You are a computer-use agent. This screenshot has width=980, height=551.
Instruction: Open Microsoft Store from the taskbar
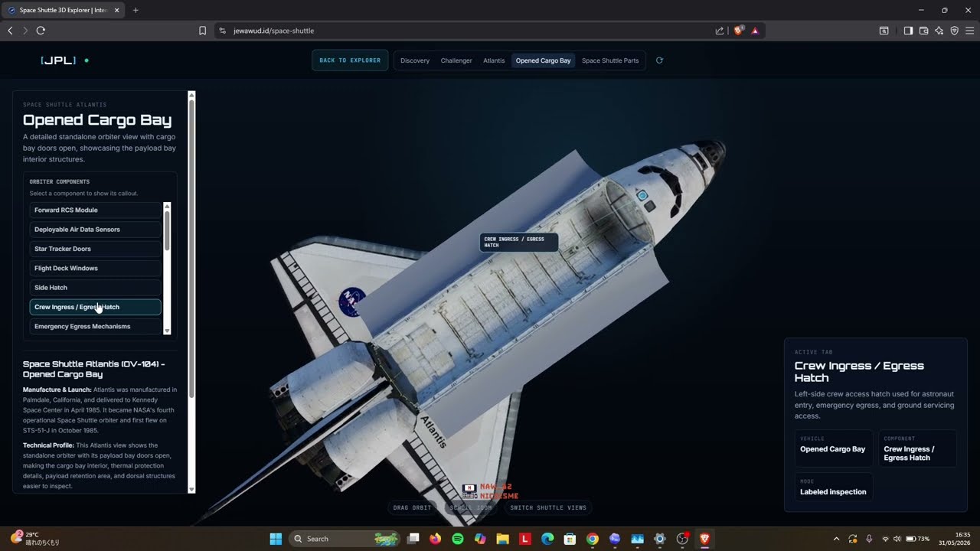(x=570, y=539)
